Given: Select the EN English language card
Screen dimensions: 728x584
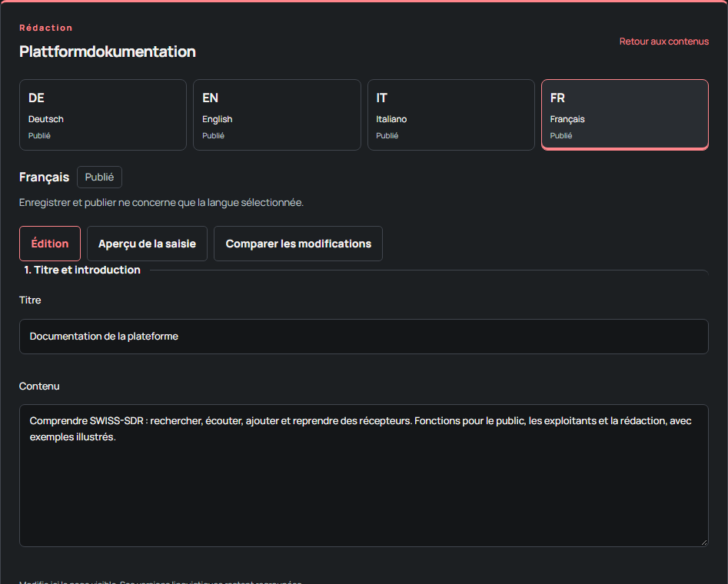Looking at the screenshot, I should pos(277,114).
